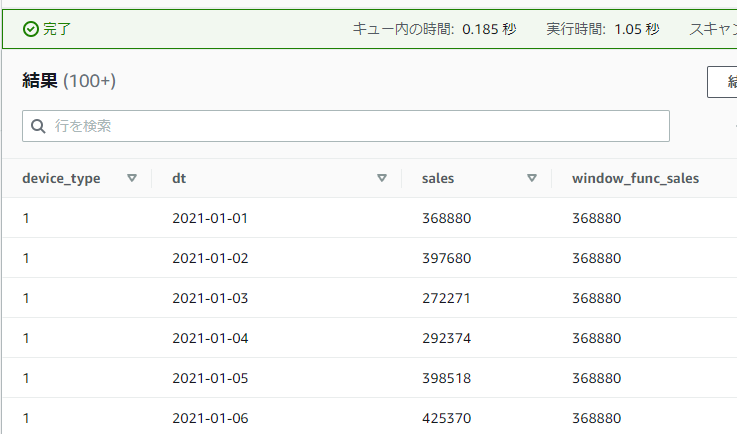The image size is (737, 434).
Task: Select the sales value 272271
Action: point(446,298)
